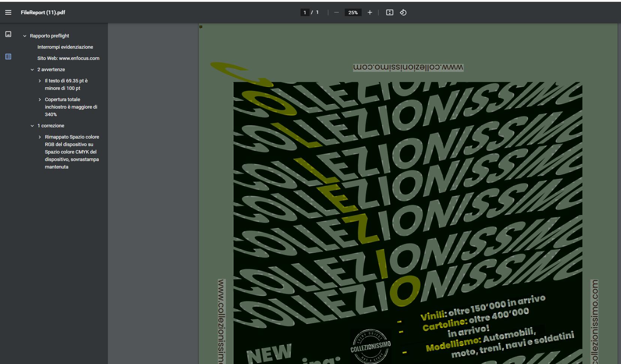Click the 'Modellismo:' text on the poster
The image size is (621, 364).
(x=453, y=344)
